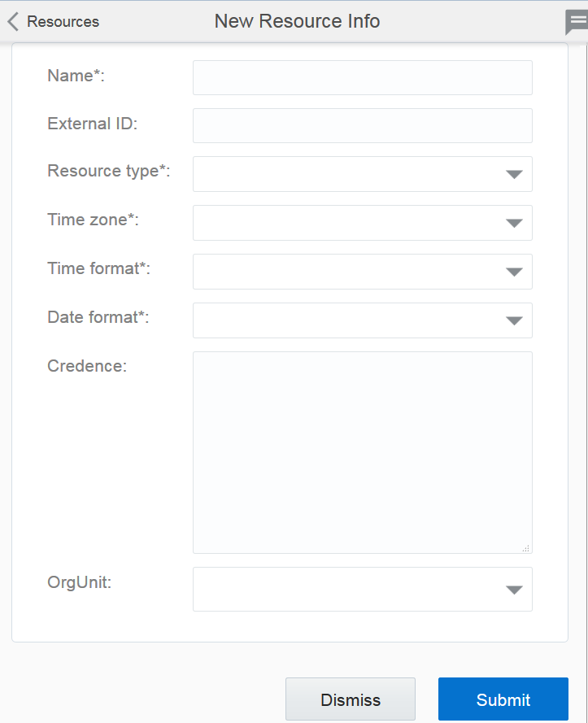The image size is (588, 723).
Task: Click the OrgUnit label
Action: 79,582
